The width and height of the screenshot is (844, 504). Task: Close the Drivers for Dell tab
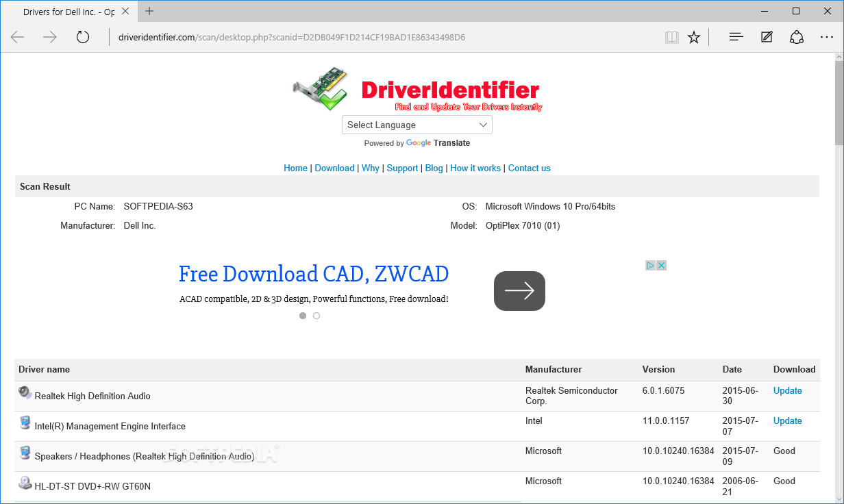pyautogui.click(x=126, y=12)
